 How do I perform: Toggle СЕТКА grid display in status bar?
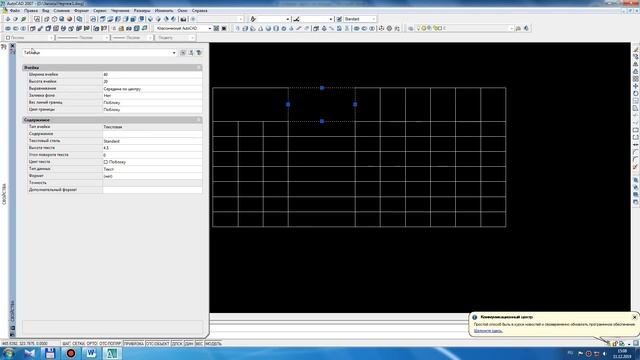point(78,344)
